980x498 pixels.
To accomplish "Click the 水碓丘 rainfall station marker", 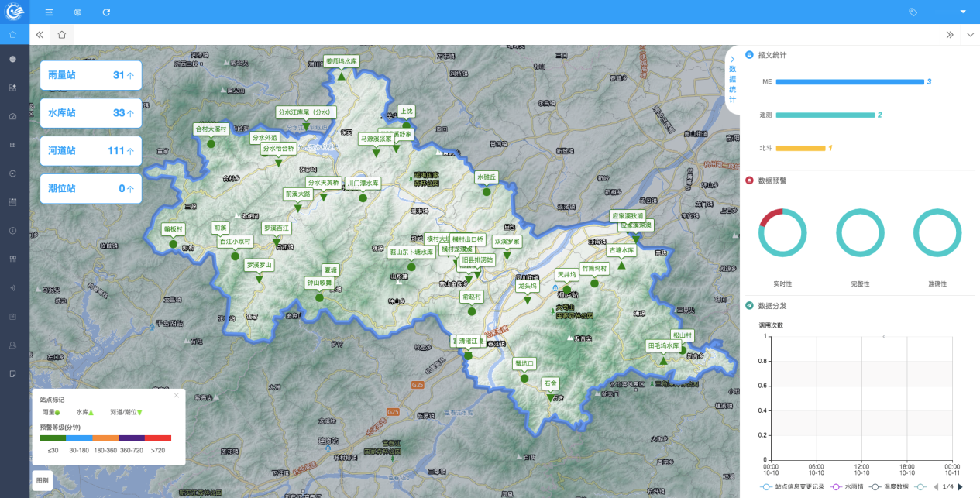I will point(487,191).
